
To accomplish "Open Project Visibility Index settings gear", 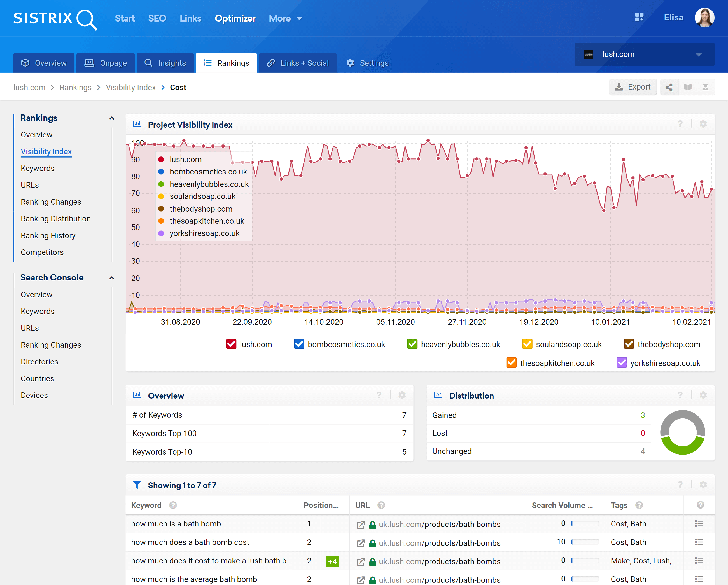I will tap(703, 124).
